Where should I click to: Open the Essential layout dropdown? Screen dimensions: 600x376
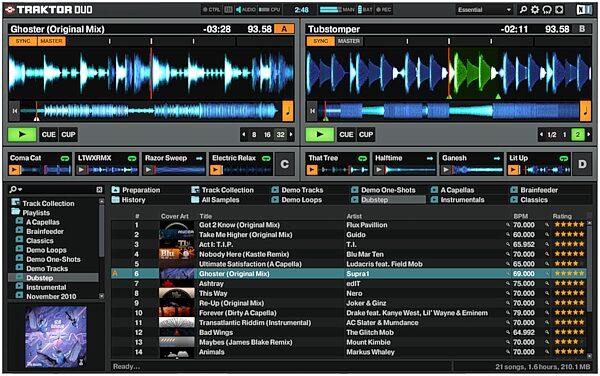(484, 10)
